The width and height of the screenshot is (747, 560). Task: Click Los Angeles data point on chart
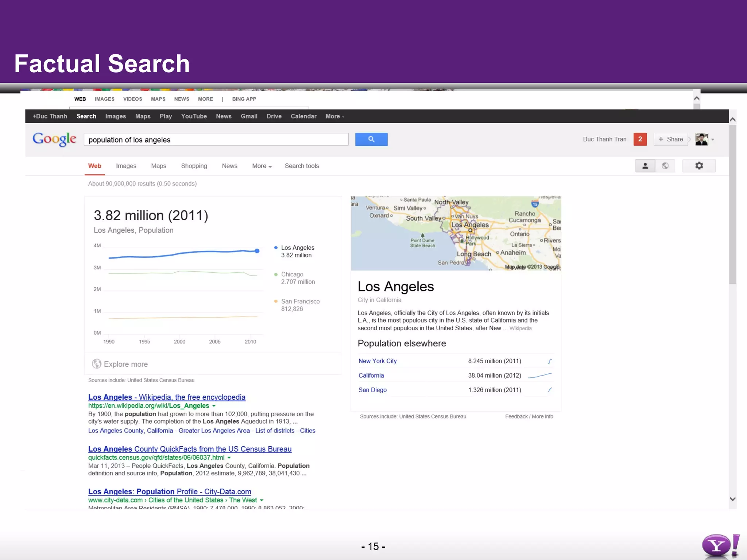coord(257,251)
